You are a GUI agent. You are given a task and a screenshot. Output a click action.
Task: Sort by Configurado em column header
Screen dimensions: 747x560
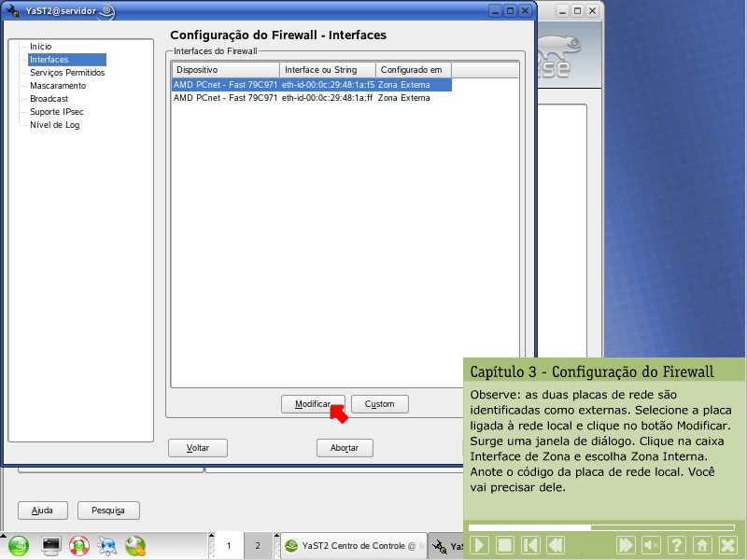(x=414, y=70)
